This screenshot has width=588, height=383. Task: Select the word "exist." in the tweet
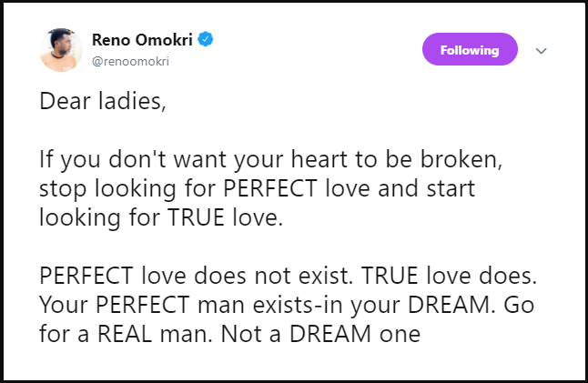click(326, 276)
